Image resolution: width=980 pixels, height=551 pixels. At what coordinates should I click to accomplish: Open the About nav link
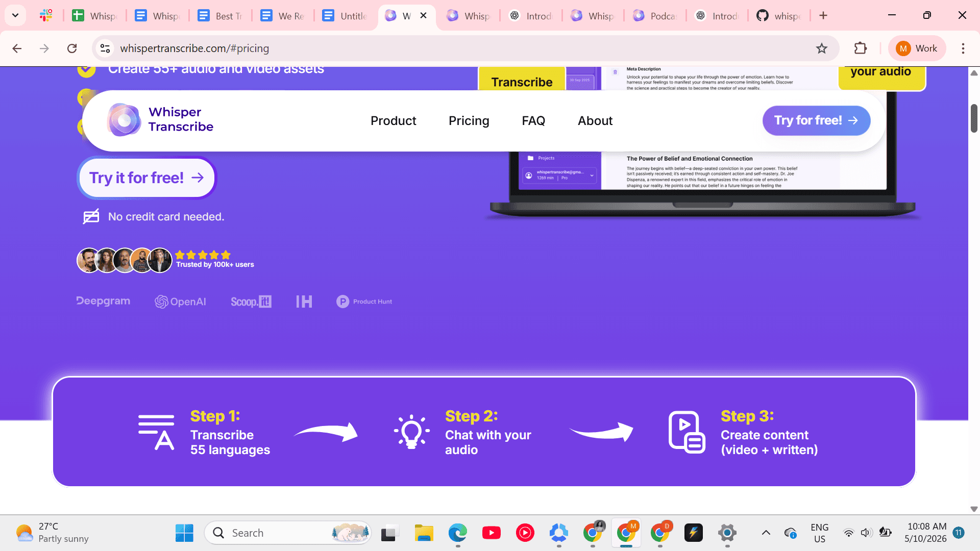[595, 121]
